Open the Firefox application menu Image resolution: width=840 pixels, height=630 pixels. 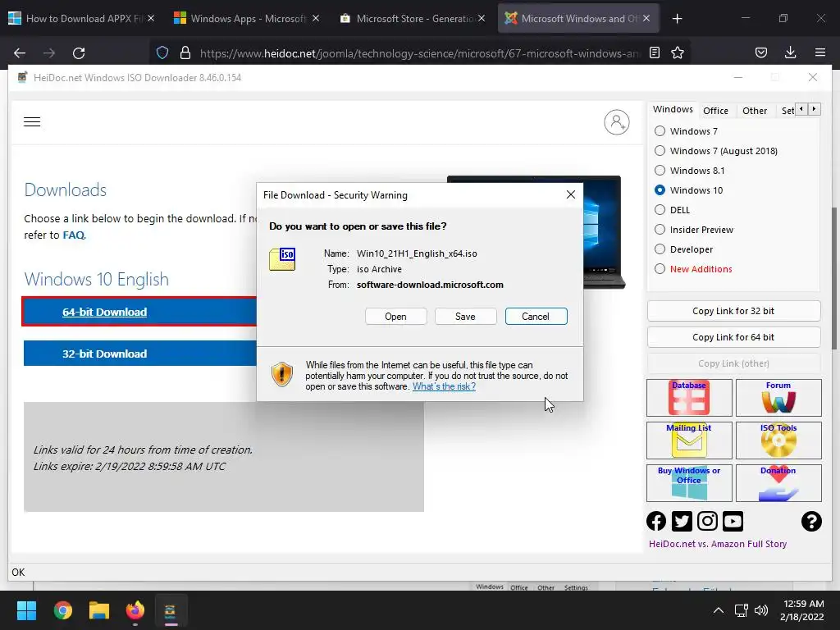pyautogui.click(x=820, y=52)
